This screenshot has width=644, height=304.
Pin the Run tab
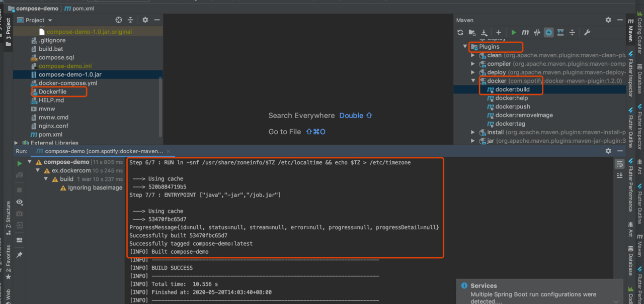click(20, 255)
